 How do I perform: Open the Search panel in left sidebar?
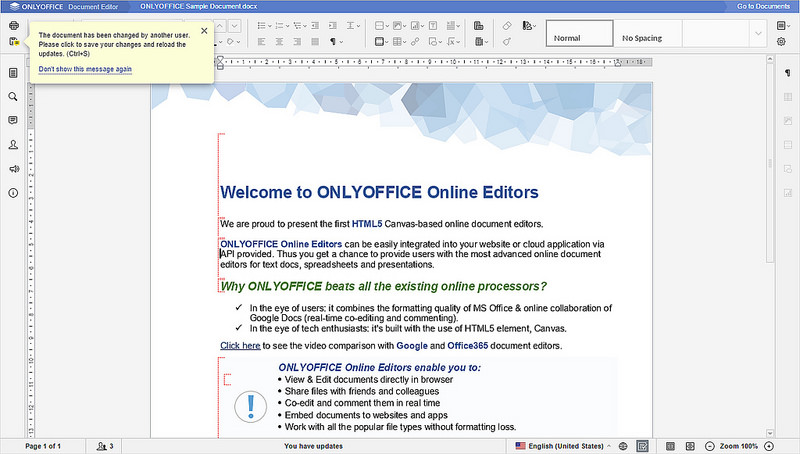tap(13, 97)
